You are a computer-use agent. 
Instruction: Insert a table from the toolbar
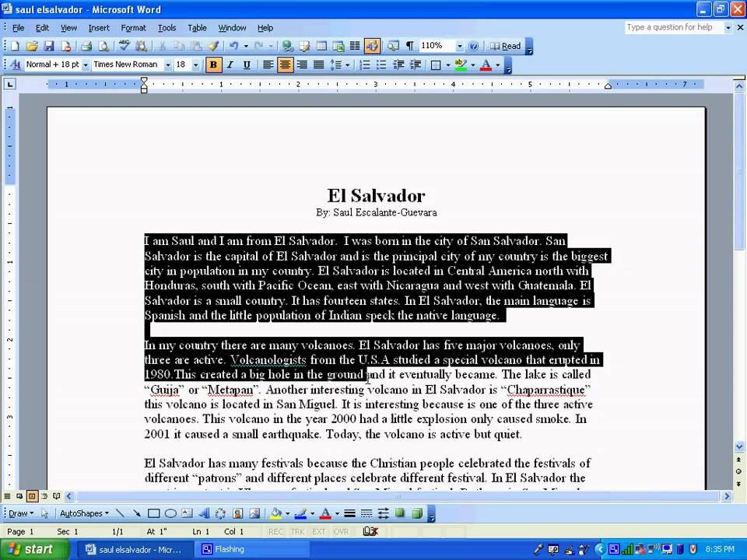pos(322,46)
